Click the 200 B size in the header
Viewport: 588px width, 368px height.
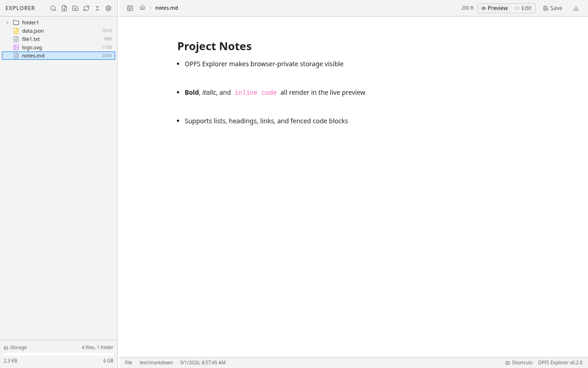point(467,8)
